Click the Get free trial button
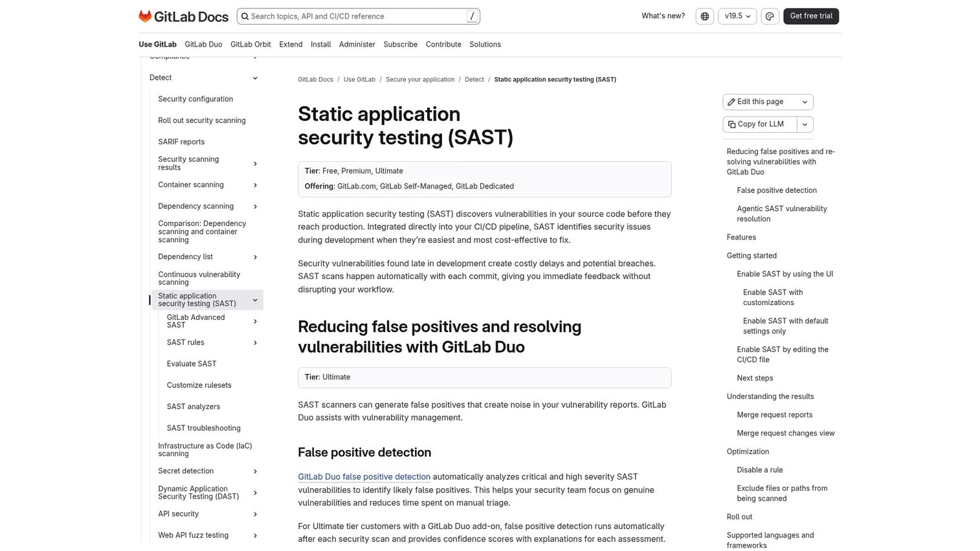980x551 pixels. (x=811, y=16)
